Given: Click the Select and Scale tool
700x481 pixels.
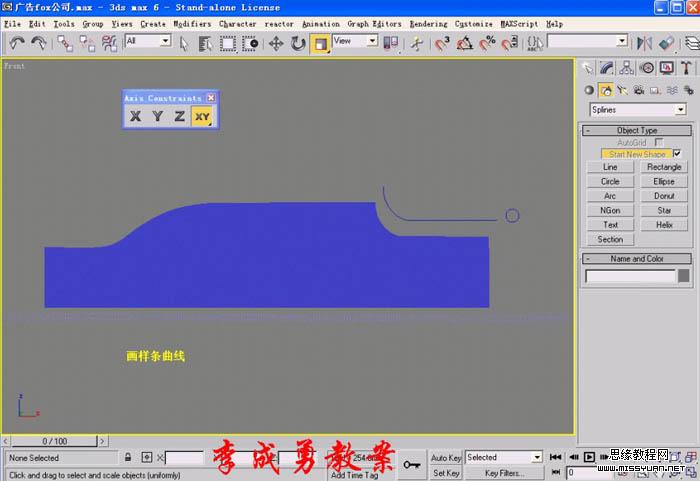Looking at the screenshot, I should coord(321,44).
